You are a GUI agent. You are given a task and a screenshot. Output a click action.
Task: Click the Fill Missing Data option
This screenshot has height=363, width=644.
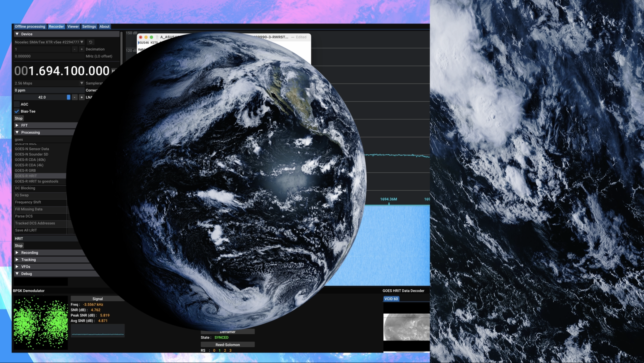(x=40, y=209)
